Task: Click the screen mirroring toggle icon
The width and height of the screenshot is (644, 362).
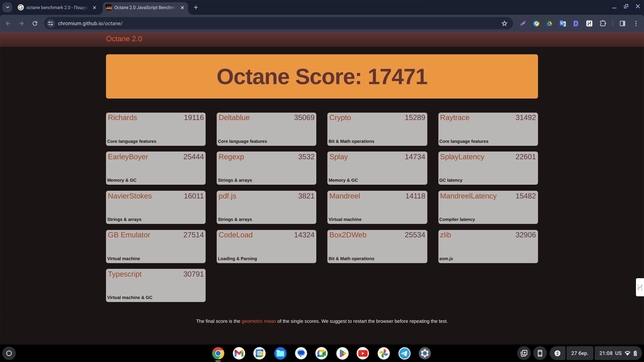Action: [x=540, y=353]
